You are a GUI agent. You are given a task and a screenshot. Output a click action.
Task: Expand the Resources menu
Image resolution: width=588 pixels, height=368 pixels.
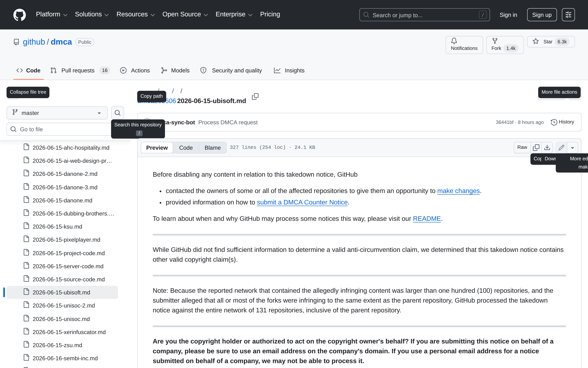(136, 14)
